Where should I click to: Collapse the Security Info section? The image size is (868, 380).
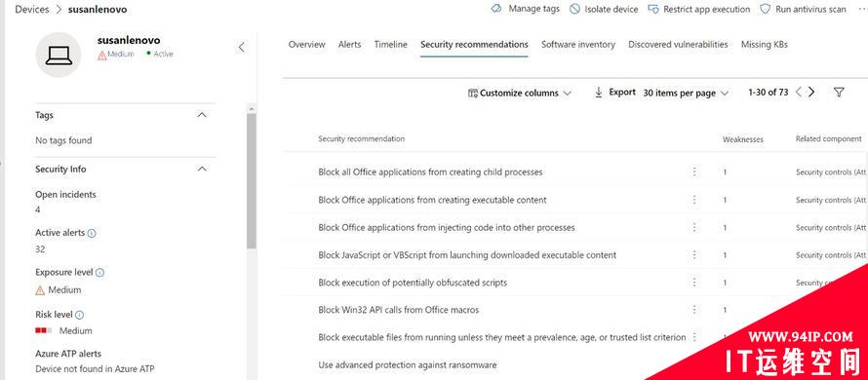tap(202, 170)
